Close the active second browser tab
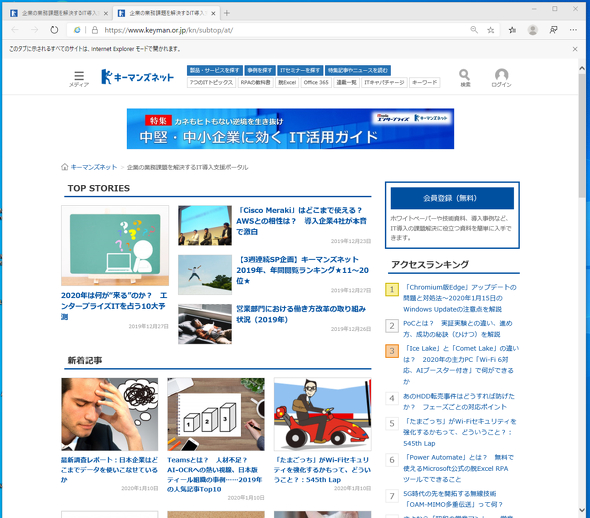 (x=213, y=14)
